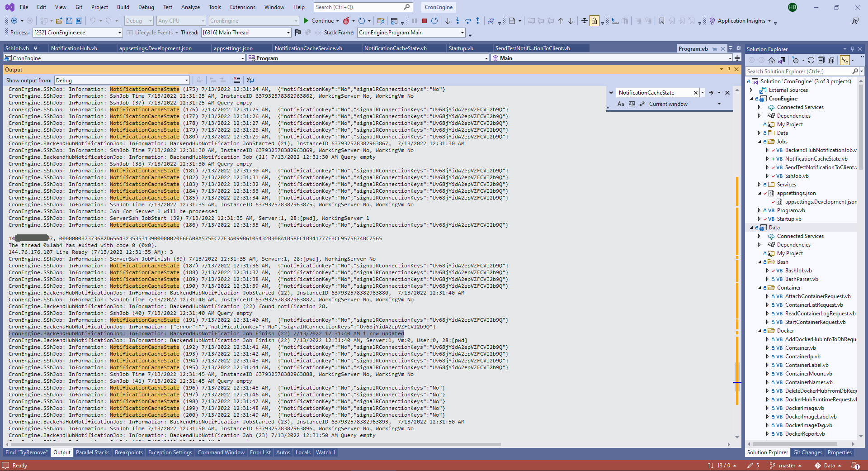Viewport: 868px width, 471px height.
Task: Click Clear All icon in Output toolbar
Action: [237, 80]
